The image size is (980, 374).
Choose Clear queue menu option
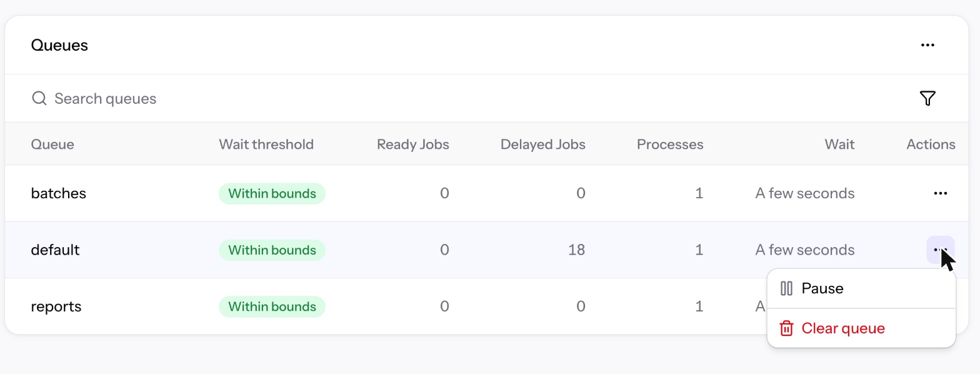[861, 328]
